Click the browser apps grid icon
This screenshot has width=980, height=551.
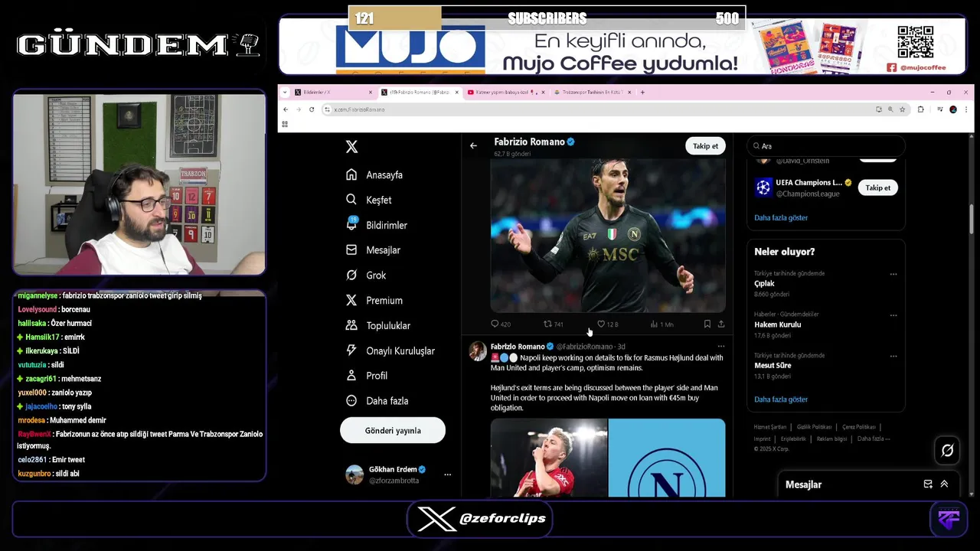click(x=285, y=124)
